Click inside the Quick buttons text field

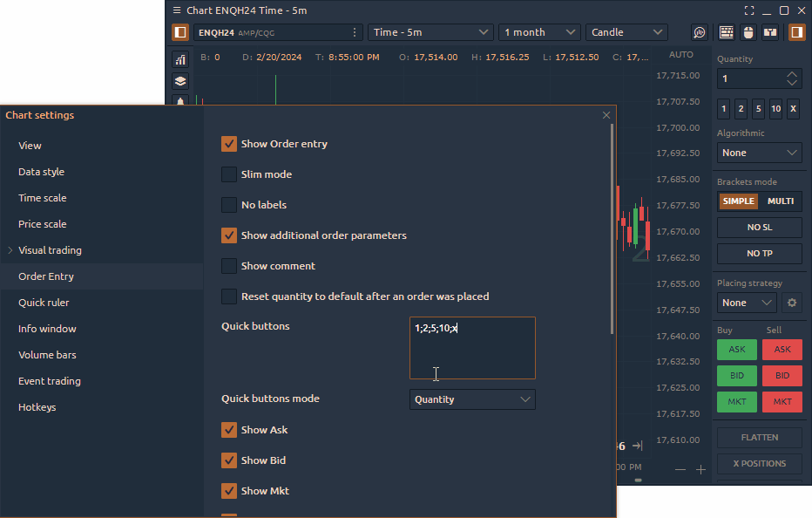click(472, 348)
